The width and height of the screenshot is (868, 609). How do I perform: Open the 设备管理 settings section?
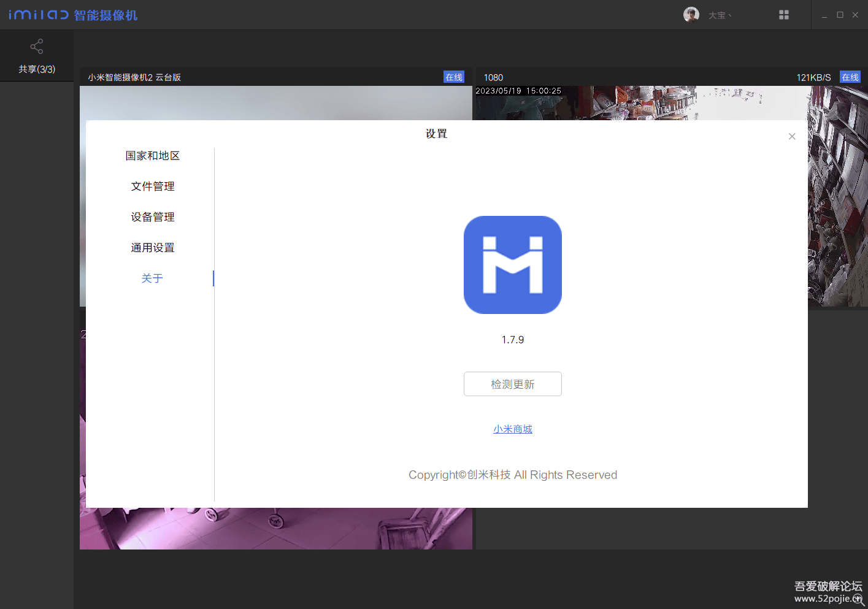pyautogui.click(x=152, y=216)
